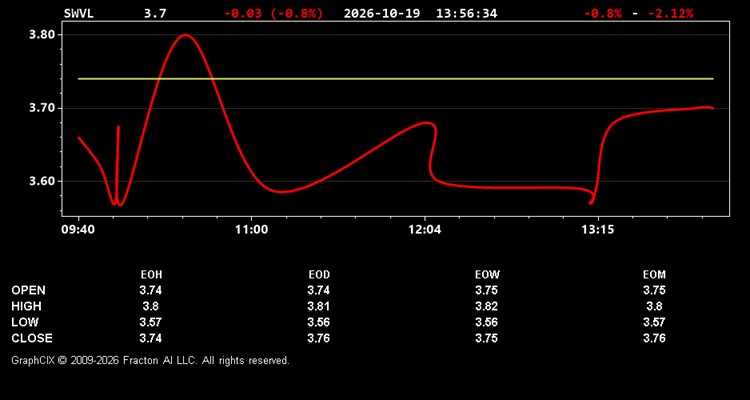This screenshot has height=400, width=750.
Task: Select the 12:04 time axis label
Action: [x=425, y=229]
